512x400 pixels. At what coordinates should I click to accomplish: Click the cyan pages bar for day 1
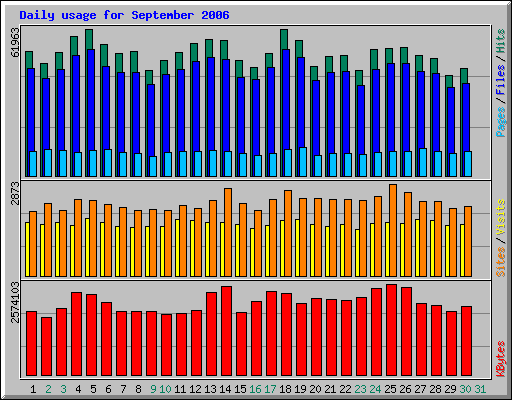click(33, 164)
